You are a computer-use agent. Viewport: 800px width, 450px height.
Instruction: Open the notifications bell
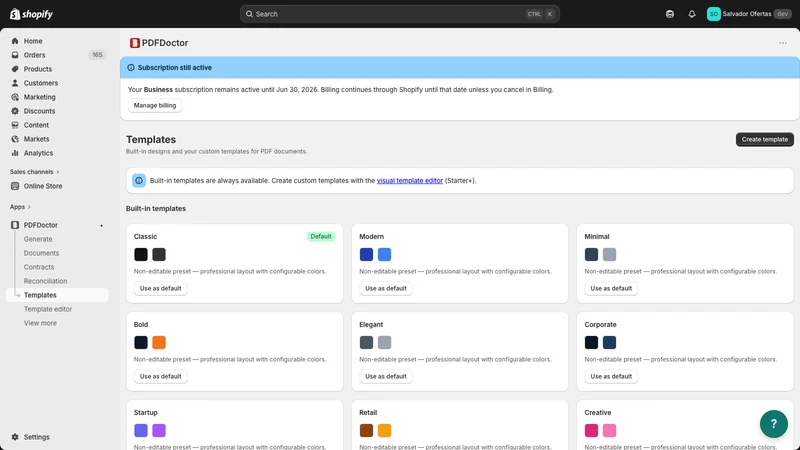click(x=691, y=14)
